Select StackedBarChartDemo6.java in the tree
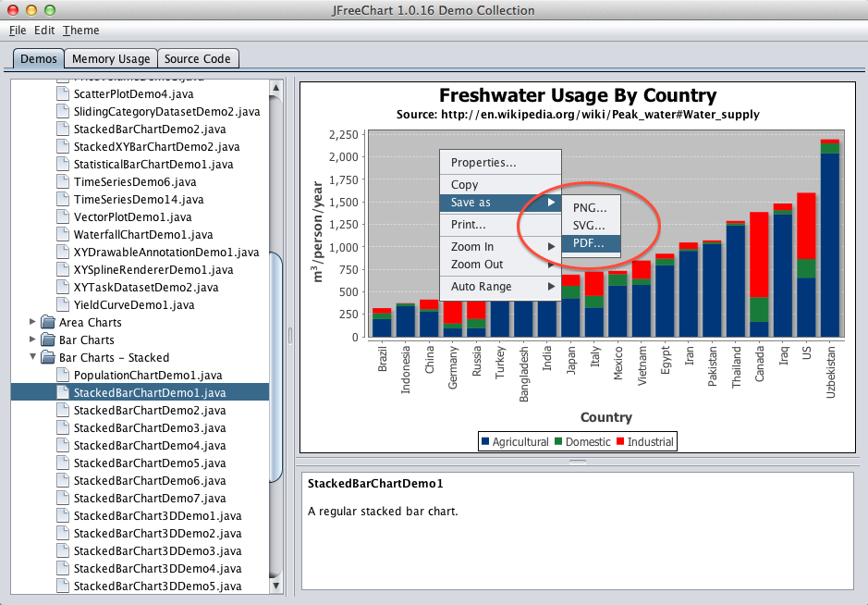Screen dimensions: 868x605 click(150, 481)
